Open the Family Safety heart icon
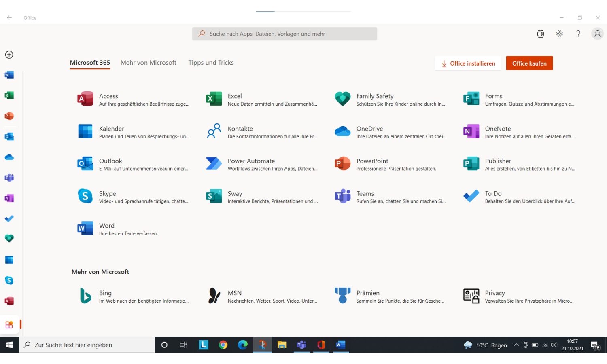The image size is (607, 364). point(342,99)
